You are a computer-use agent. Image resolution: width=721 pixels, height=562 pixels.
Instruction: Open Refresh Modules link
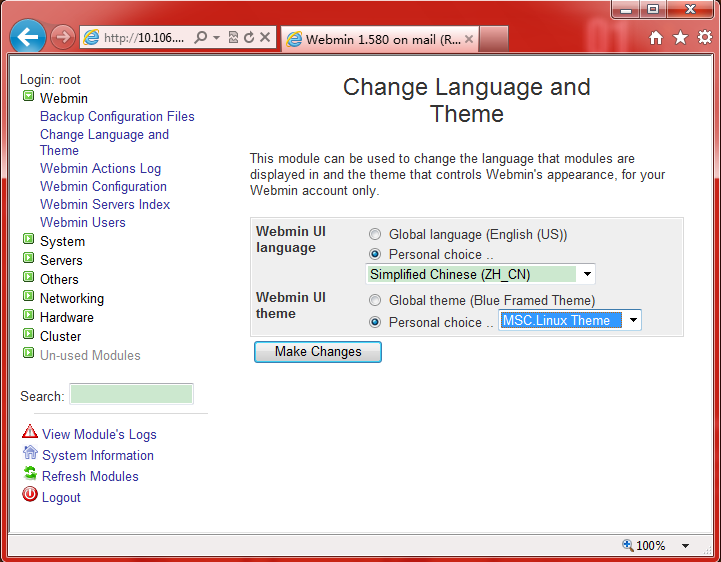(90, 476)
